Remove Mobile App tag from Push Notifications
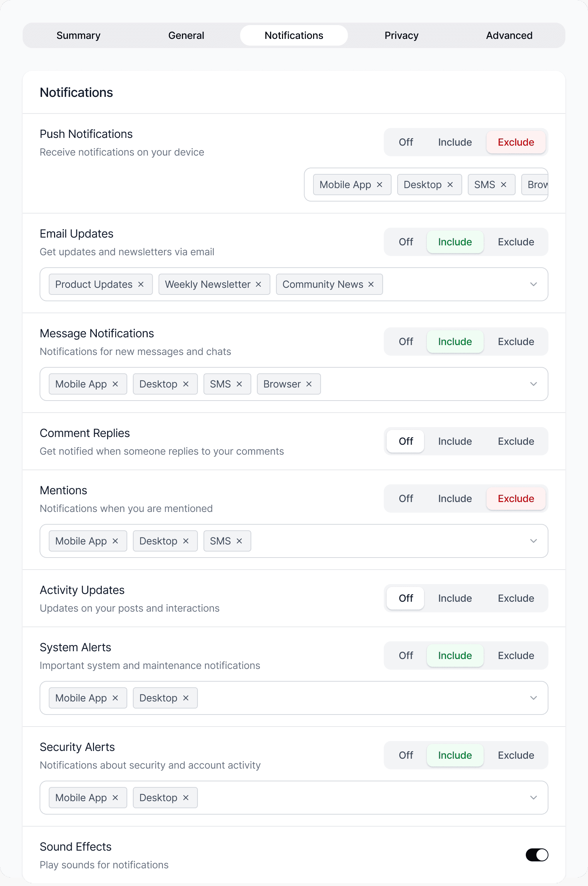 pyautogui.click(x=380, y=185)
